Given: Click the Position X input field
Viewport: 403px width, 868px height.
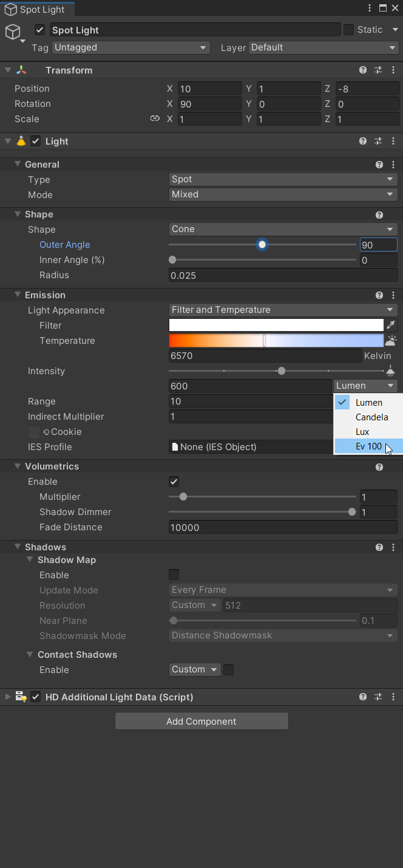Looking at the screenshot, I should 209,89.
